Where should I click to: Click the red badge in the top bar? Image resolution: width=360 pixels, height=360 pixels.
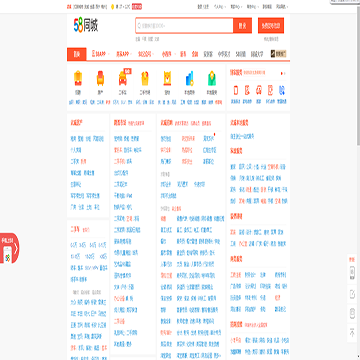coord(137,6)
